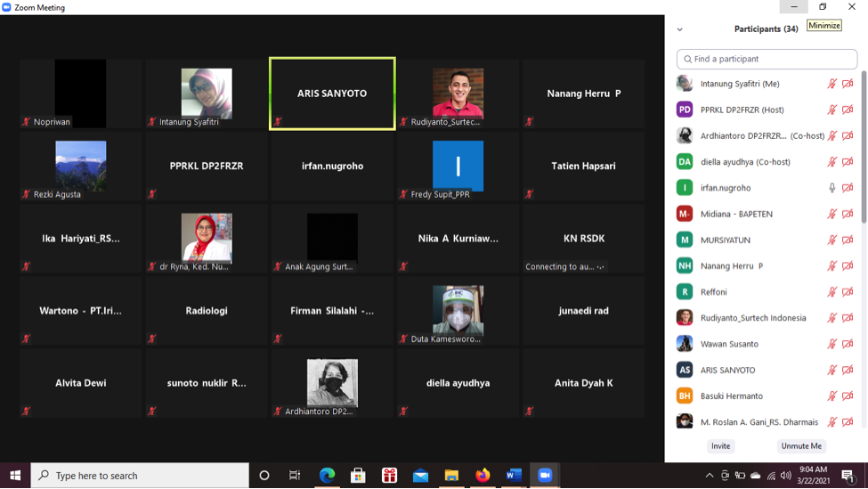Click Invite button in Participants panel

pyautogui.click(x=721, y=446)
